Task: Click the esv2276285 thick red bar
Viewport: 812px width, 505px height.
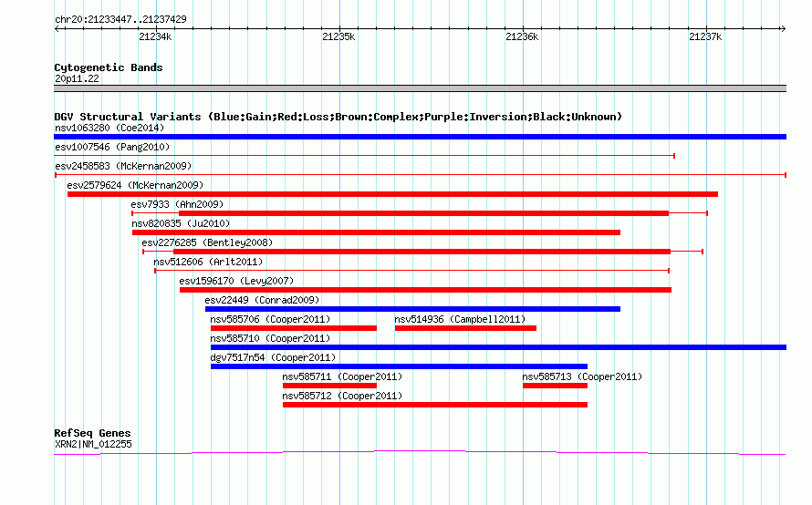Action: point(422,252)
